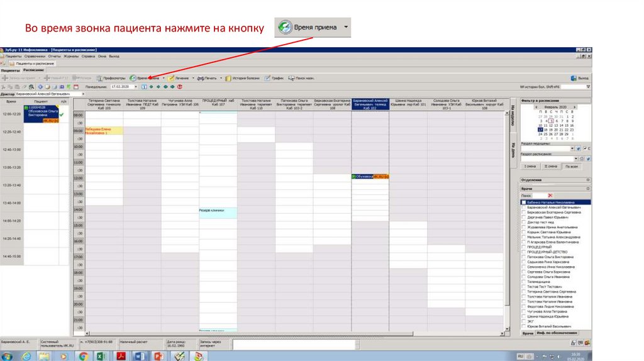Open the date 17.02.2020 dropdown
This screenshot has height=361, width=644.
136,87
